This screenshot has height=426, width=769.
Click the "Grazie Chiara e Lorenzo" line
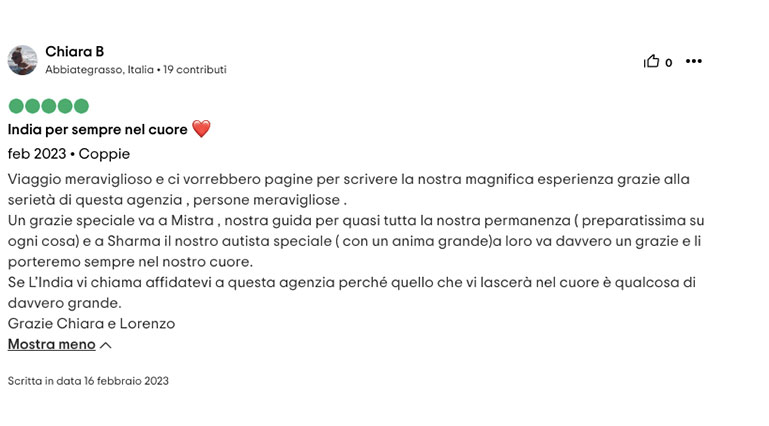pyautogui.click(x=91, y=323)
